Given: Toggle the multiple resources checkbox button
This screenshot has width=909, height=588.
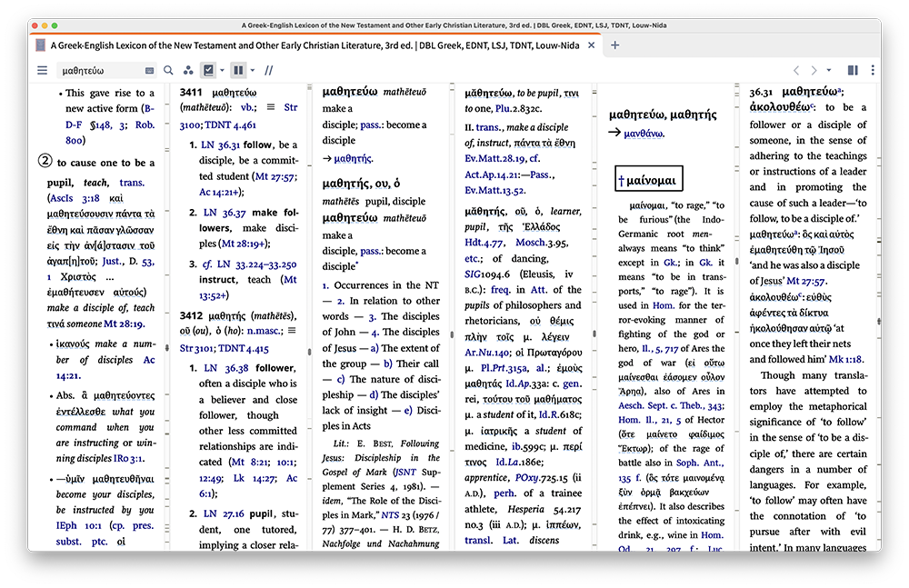Looking at the screenshot, I should coord(208,70).
